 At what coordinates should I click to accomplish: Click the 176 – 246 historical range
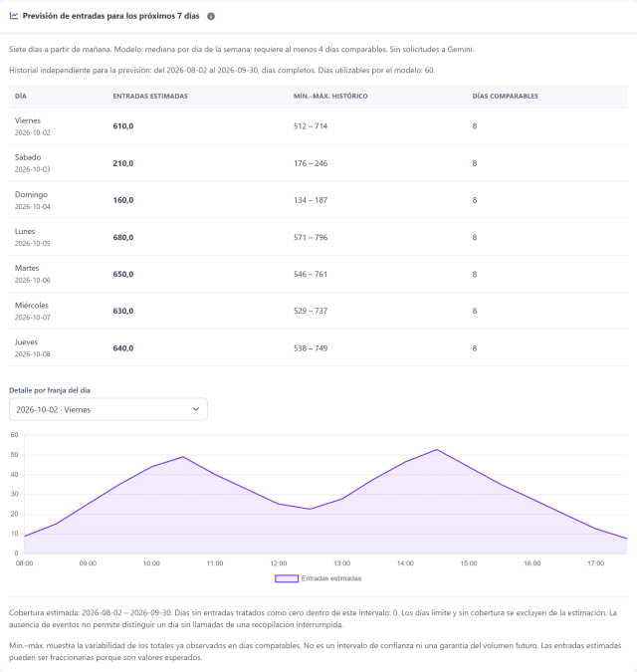311,163
